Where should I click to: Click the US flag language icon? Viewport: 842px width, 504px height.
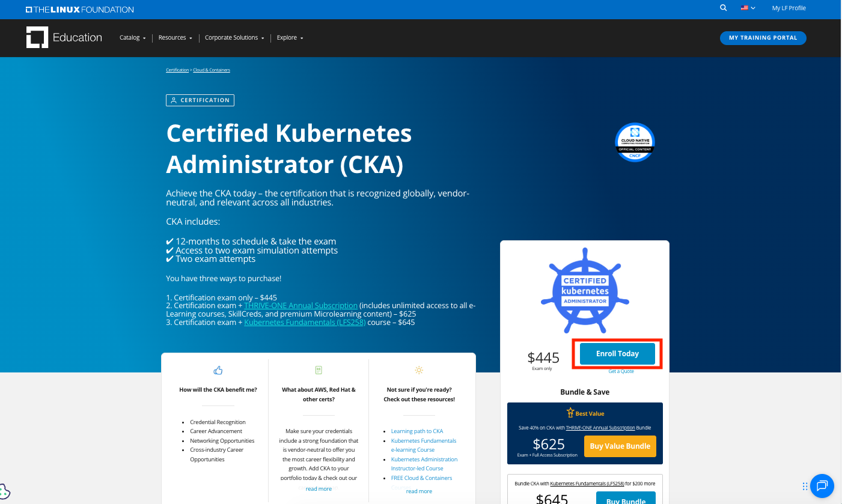(x=745, y=8)
